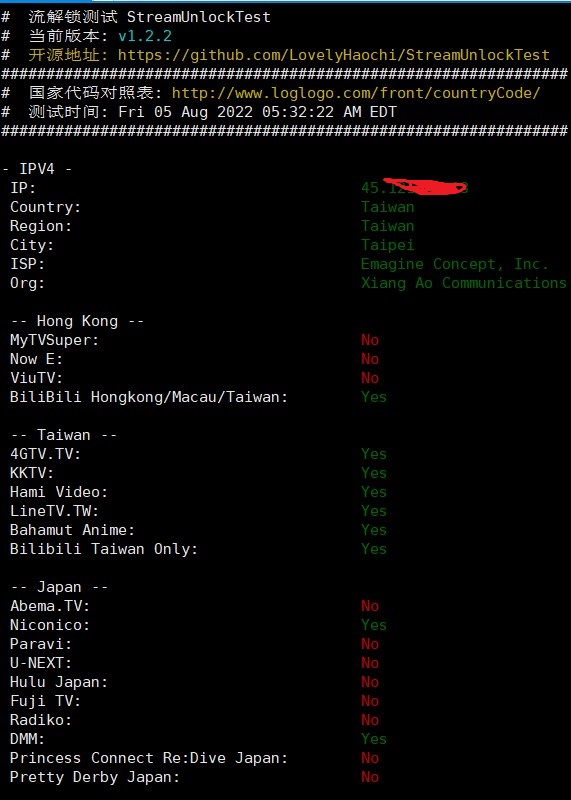Screen dimensions: 571x800
Task: Open the loglogo country code URL
Action: click(x=356, y=93)
